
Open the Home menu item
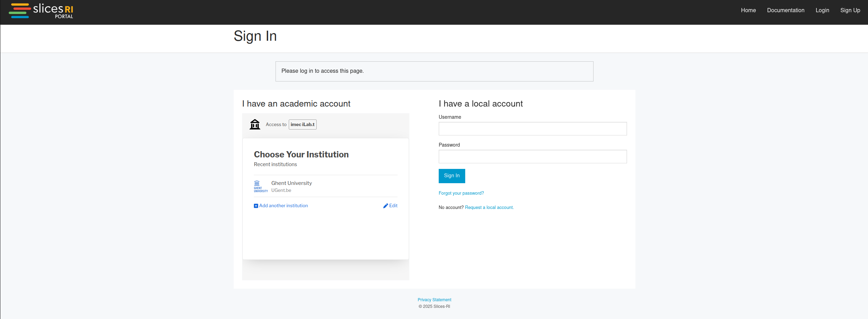click(x=748, y=10)
